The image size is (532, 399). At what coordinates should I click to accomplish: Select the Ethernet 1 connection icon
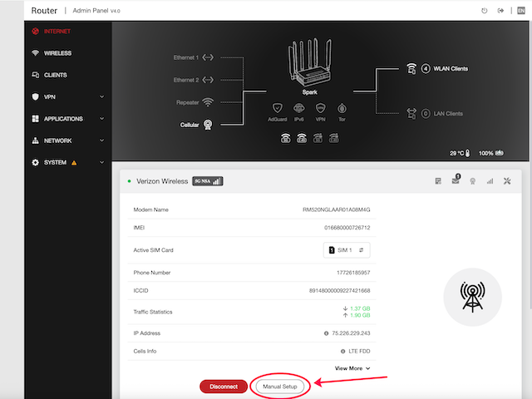point(208,57)
